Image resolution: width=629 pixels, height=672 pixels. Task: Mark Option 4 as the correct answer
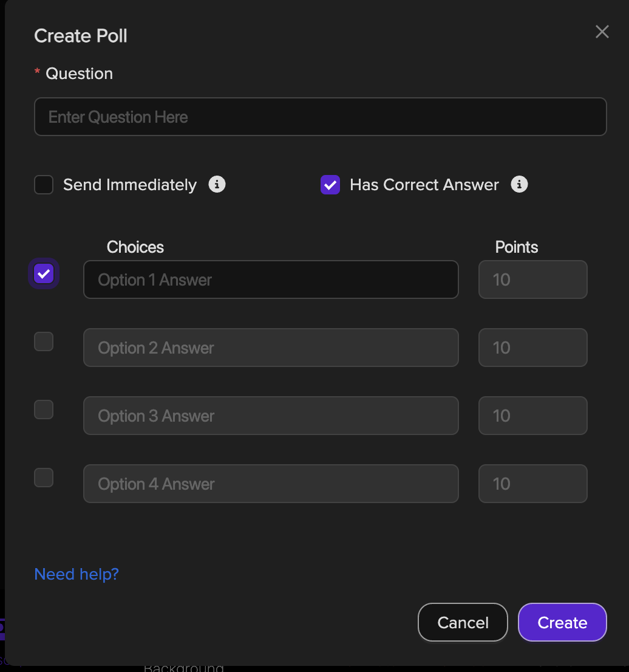pos(43,478)
